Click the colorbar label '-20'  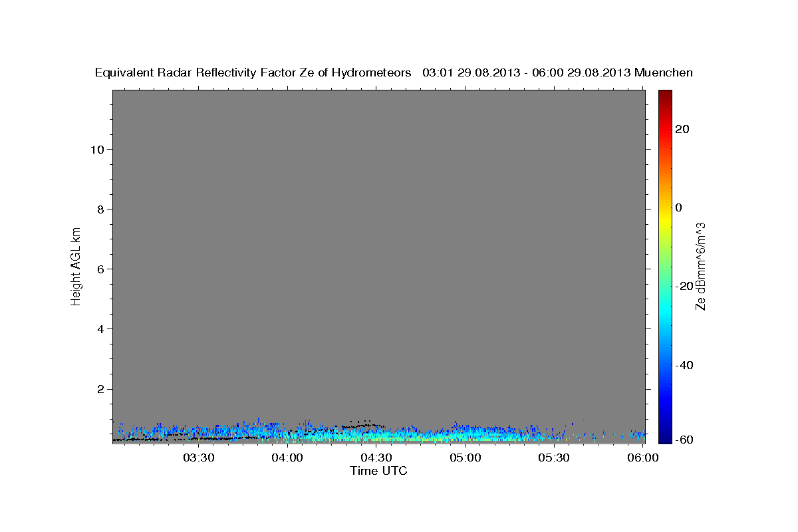pos(685,286)
